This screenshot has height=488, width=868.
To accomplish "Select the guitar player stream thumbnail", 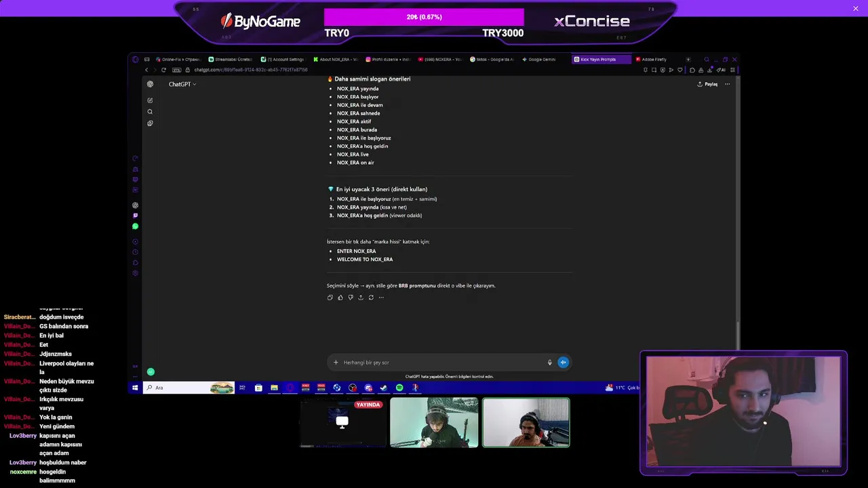I will pos(434,423).
